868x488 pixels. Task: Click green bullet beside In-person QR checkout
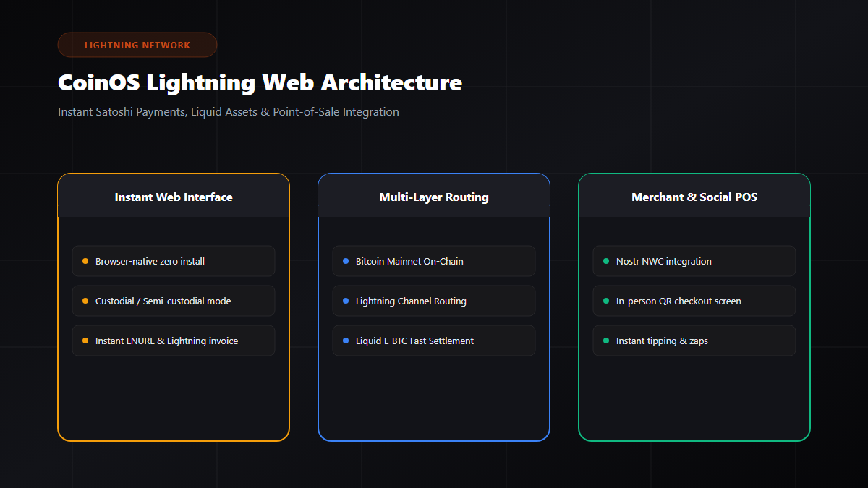606,301
